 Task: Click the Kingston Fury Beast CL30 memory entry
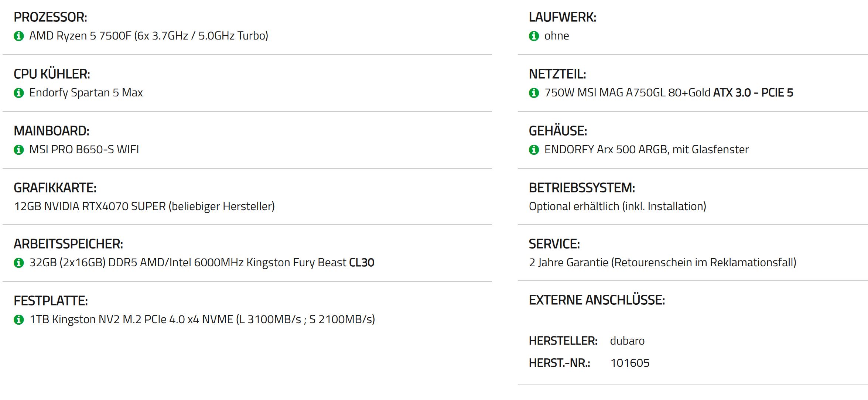point(202,263)
